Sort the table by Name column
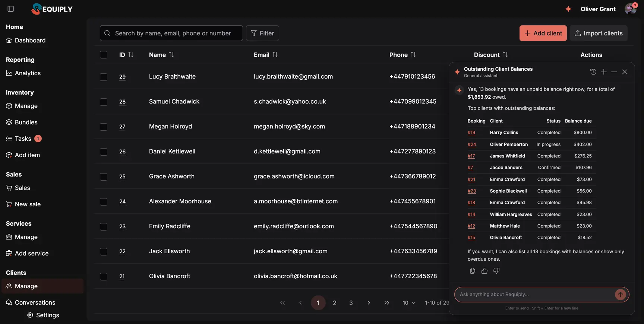The image size is (644, 324). tap(171, 55)
